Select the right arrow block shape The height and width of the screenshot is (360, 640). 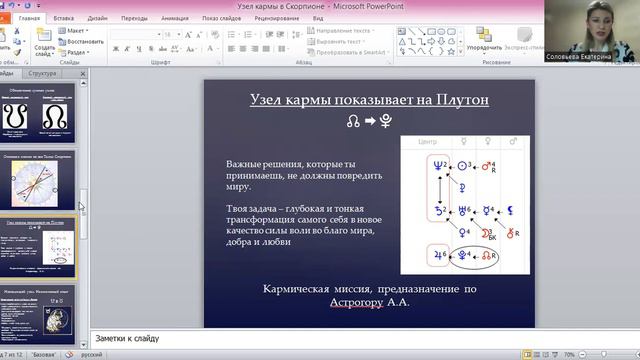pyautogui.click(x=431, y=42)
